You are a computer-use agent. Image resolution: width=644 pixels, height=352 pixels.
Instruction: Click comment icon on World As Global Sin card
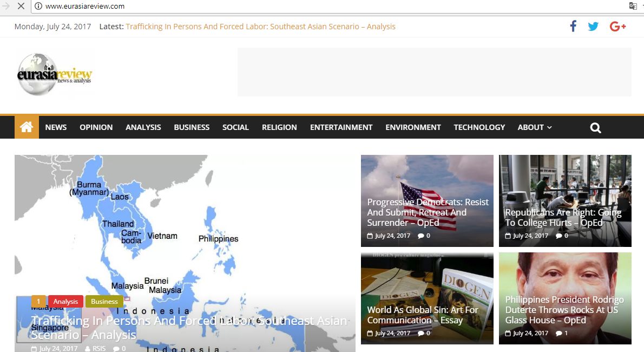(x=421, y=334)
